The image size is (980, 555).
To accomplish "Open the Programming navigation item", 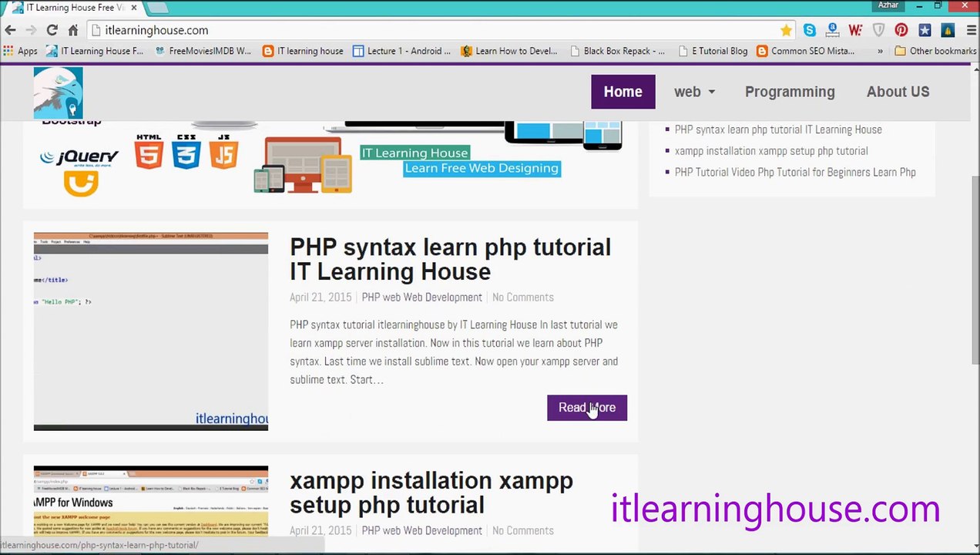I will pyautogui.click(x=790, y=92).
